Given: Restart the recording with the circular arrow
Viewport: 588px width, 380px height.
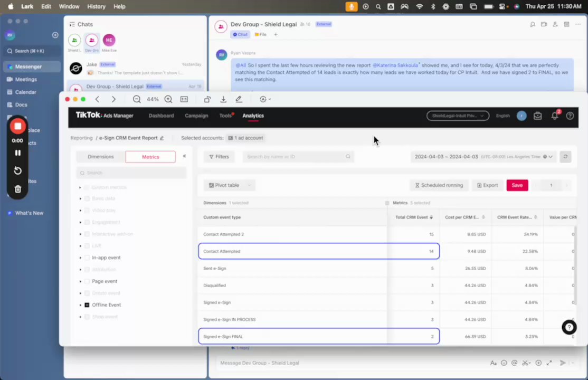Looking at the screenshot, I should [x=17, y=170].
